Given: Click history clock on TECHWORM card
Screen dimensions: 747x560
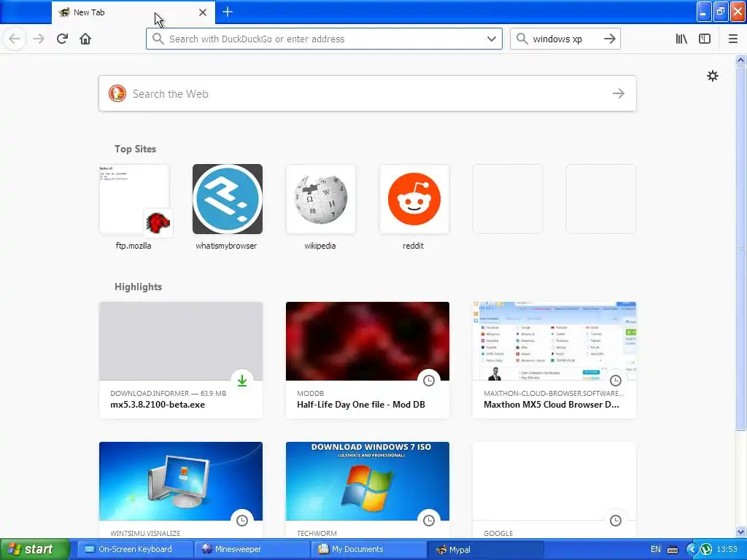Looking at the screenshot, I should [429, 521].
